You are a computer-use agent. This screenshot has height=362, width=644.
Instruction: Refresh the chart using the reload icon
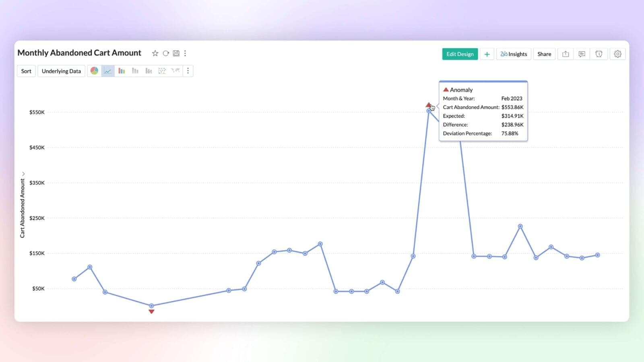(x=166, y=53)
